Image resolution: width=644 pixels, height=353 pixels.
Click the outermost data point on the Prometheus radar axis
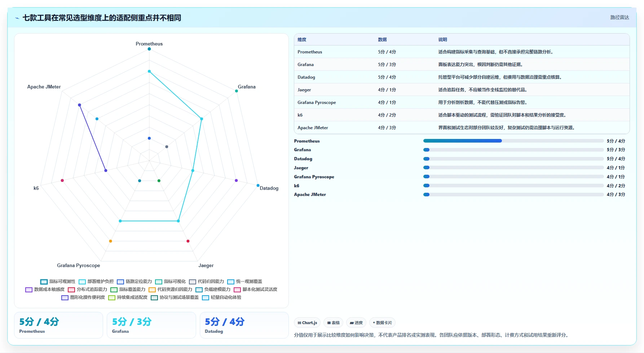click(149, 49)
